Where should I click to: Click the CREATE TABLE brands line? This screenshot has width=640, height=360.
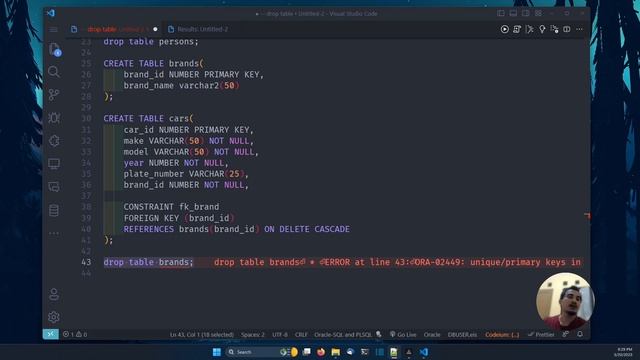[x=153, y=64]
